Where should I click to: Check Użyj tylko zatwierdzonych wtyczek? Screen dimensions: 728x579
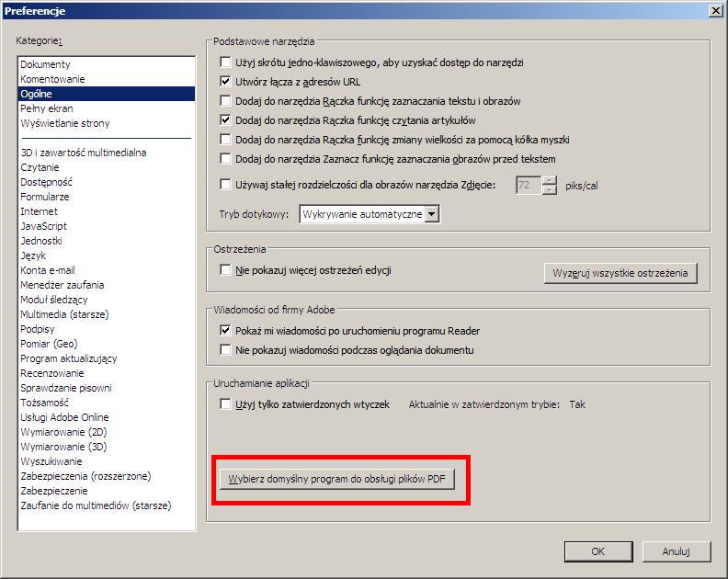pos(226,404)
